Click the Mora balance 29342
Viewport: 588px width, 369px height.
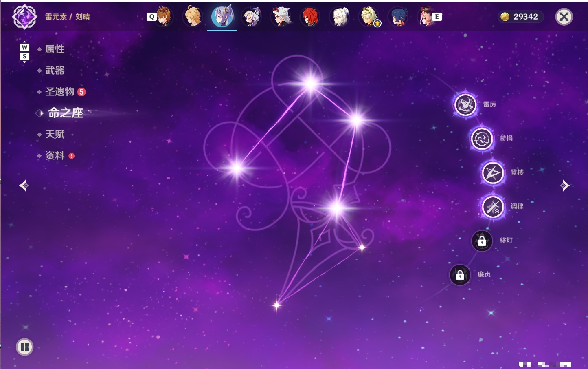pos(520,17)
